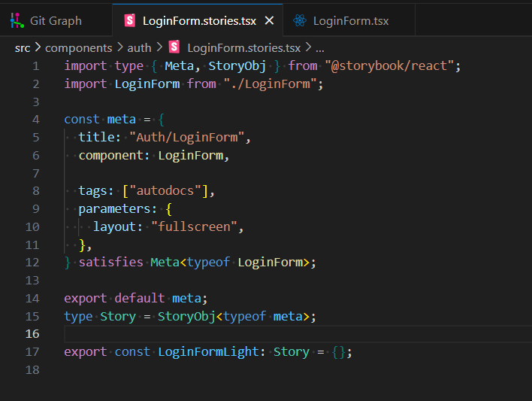Click the satisfies keyword on line 12
Viewport: 532px width, 401px height.
tap(111, 263)
